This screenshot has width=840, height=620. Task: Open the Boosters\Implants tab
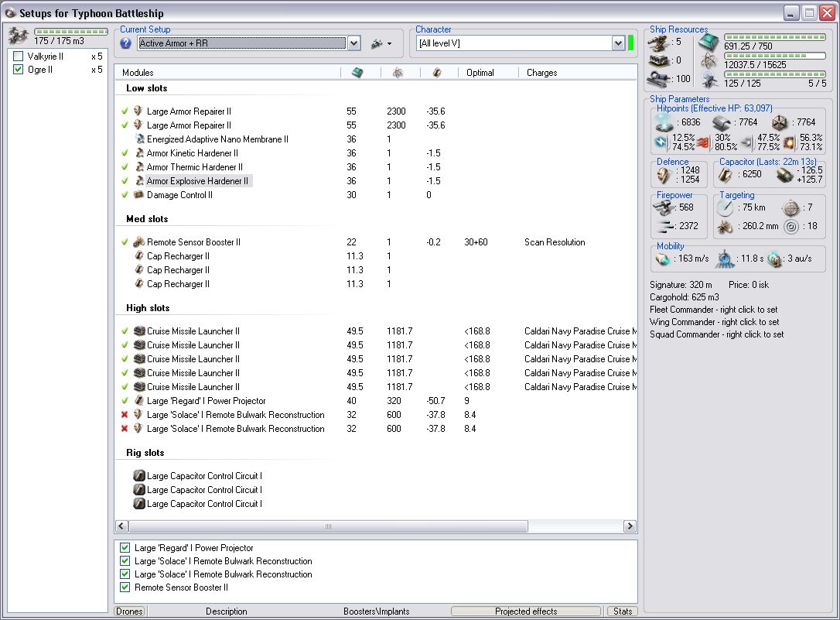376,611
